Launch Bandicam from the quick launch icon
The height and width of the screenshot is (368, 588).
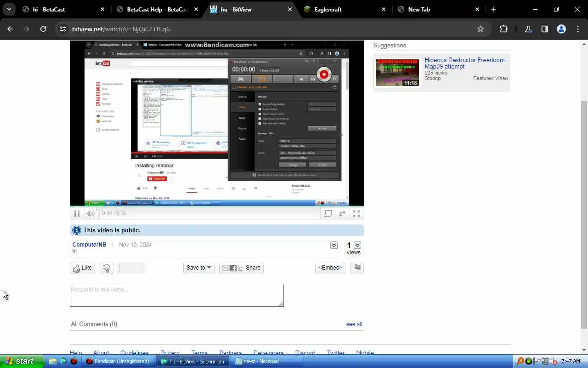(x=73, y=362)
